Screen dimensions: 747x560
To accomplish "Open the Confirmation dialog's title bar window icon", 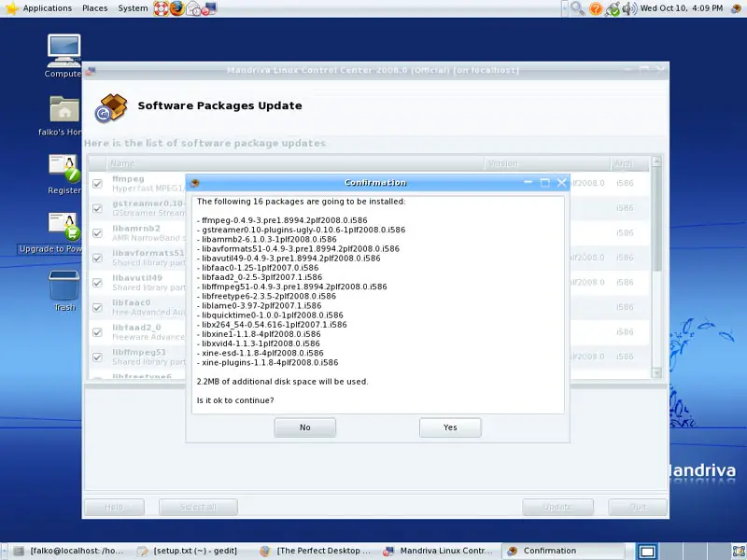I will click(x=194, y=183).
